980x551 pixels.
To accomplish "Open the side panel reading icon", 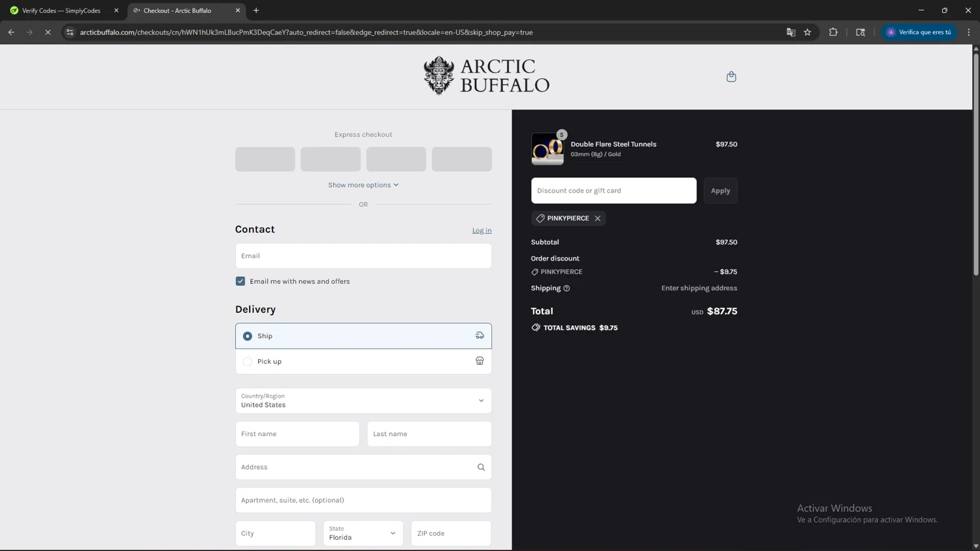I will pos(860,32).
